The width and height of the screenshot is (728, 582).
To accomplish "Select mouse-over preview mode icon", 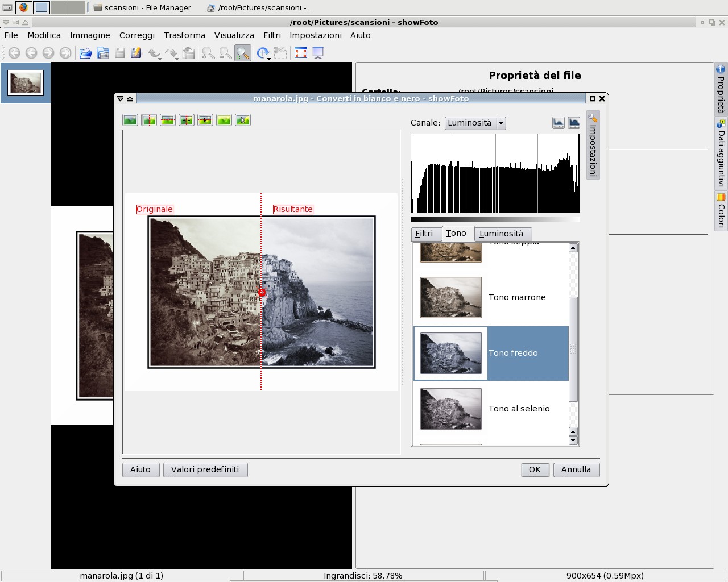I will [243, 120].
